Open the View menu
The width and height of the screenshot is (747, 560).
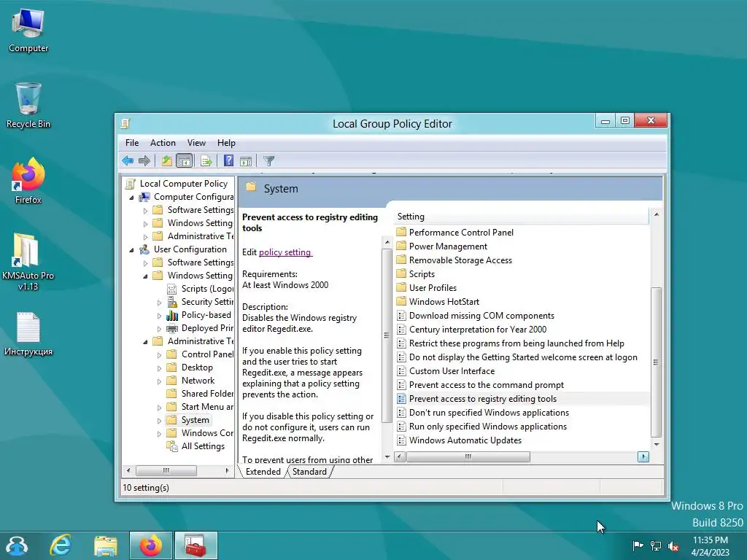click(x=196, y=143)
